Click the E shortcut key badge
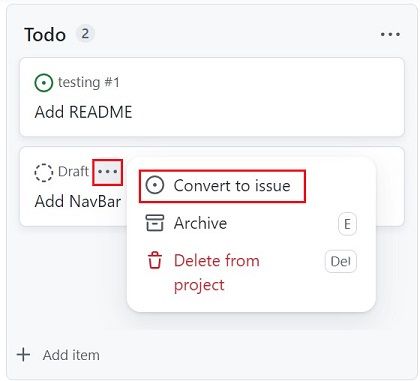 click(347, 224)
